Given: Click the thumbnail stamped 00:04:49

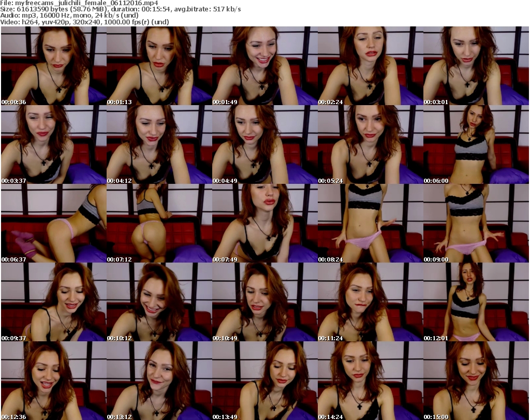Looking at the screenshot, I should point(264,144).
